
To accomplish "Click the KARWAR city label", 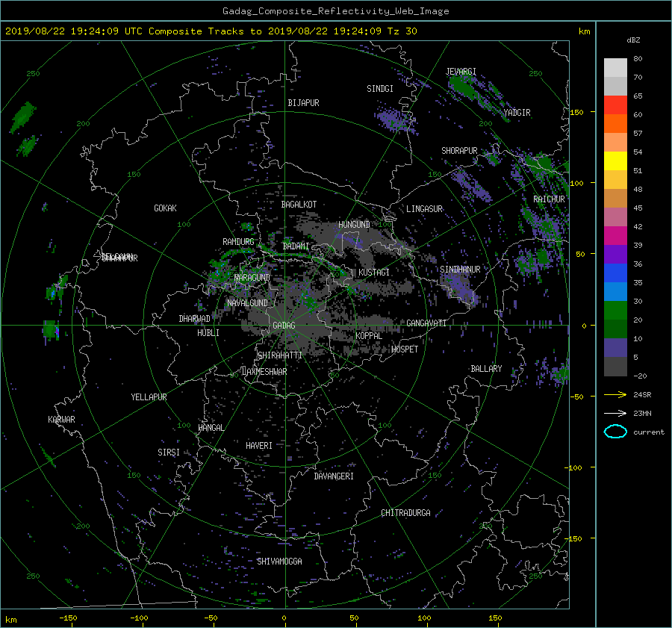I will [x=61, y=419].
